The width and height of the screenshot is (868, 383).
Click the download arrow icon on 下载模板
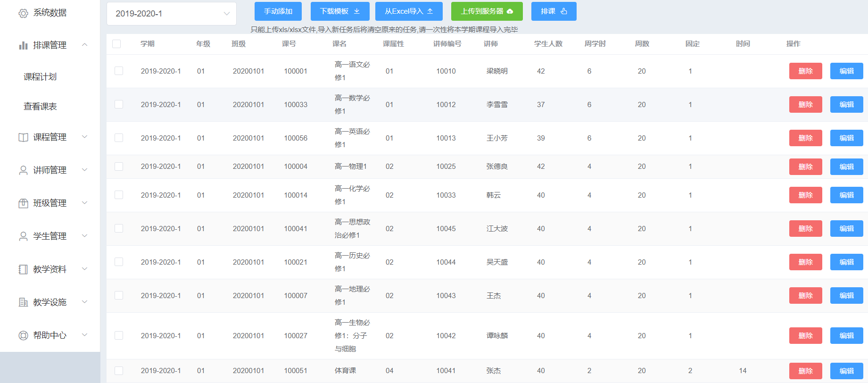click(x=357, y=11)
